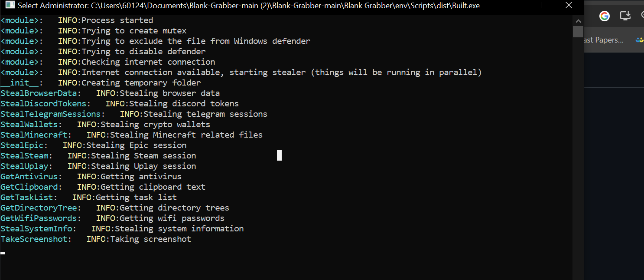Click the console window icon in the title bar
644x280 pixels.
point(10,6)
